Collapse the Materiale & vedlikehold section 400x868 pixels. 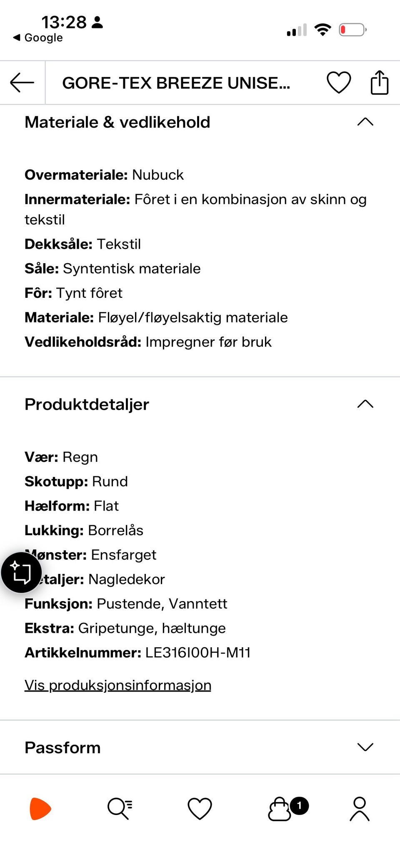click(365, 122)
